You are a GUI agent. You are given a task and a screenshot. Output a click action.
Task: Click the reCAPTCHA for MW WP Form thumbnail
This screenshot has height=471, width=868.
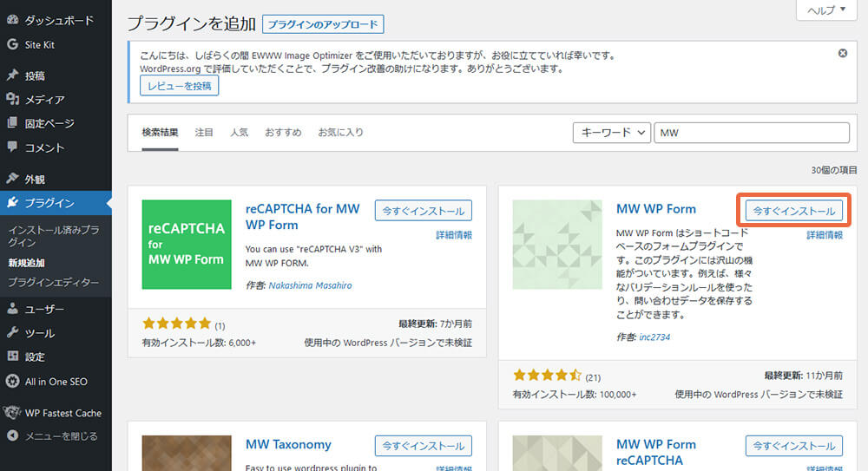tap(187, 245)
